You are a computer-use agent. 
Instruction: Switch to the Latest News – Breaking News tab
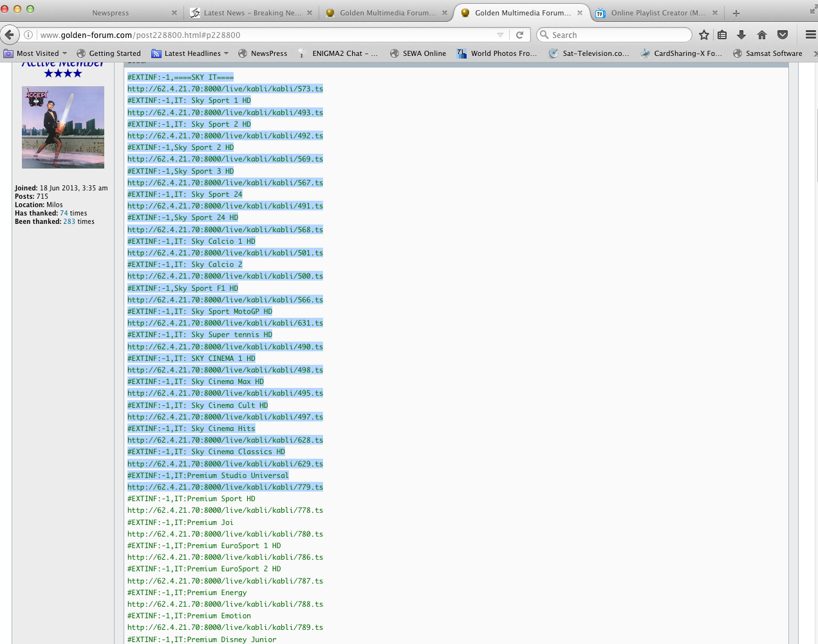[252, 13]
